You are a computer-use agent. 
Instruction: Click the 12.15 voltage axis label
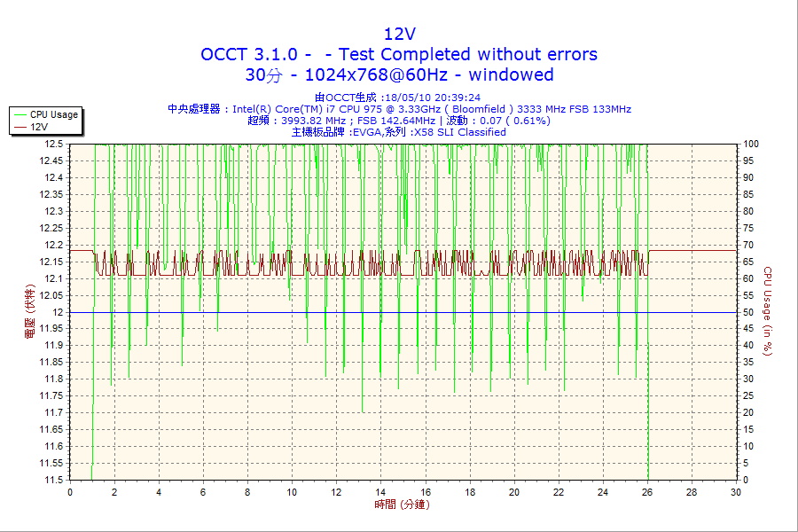(x=51, y=262)
